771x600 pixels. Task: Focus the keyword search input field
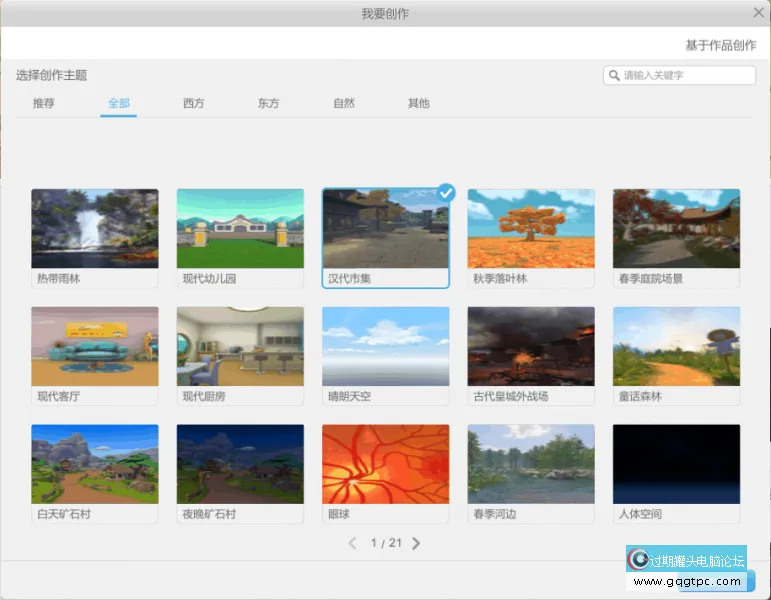[x=680, y=75]
